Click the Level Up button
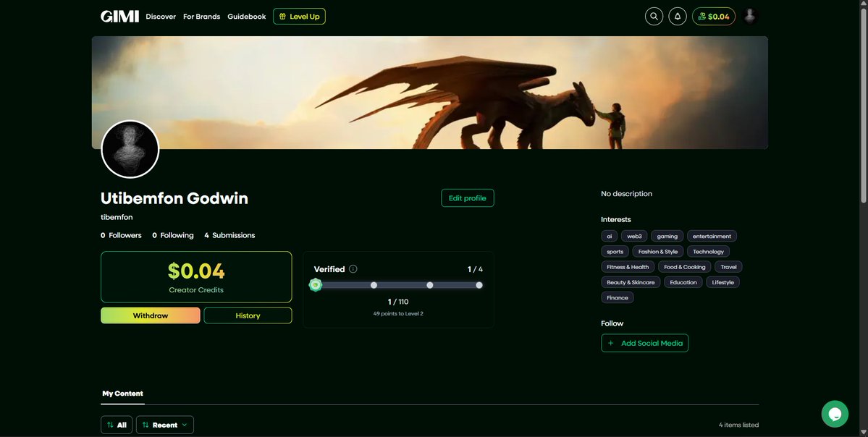 pyautogui.click(x=299, y=17)
